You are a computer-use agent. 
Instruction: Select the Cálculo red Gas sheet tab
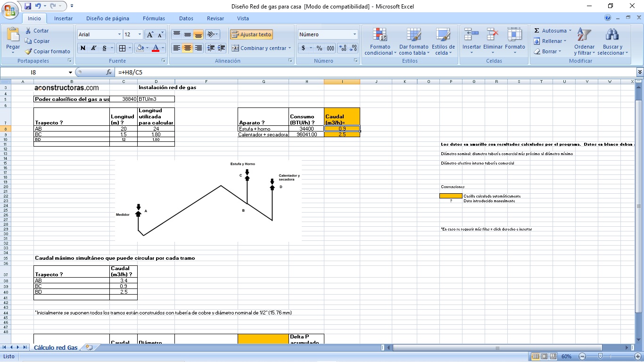click(56, 347)
